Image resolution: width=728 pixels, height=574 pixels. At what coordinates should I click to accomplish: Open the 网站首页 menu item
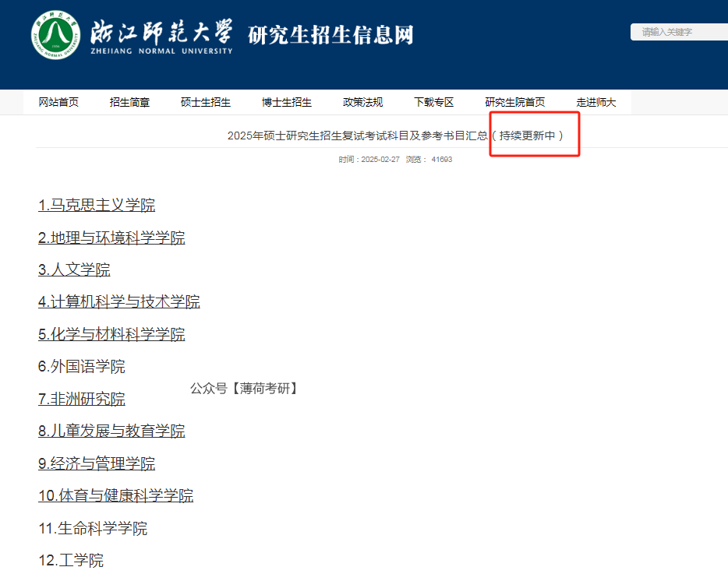[x=58, y=101]
